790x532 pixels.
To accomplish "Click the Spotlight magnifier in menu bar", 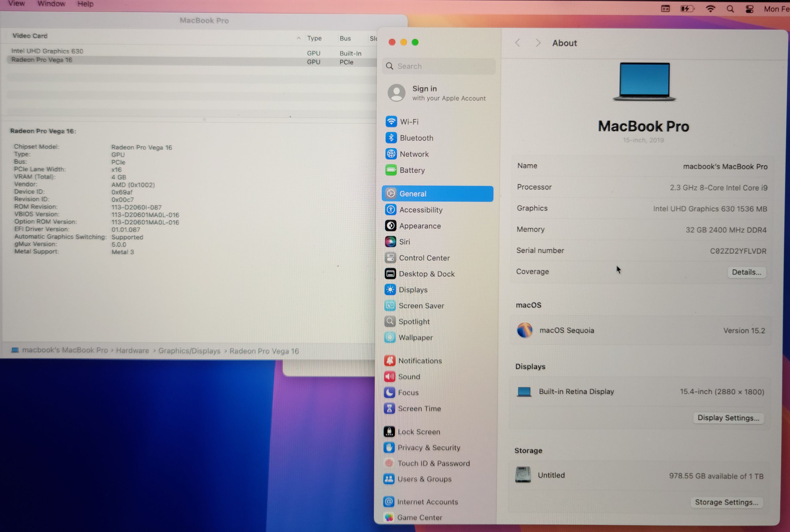I will (730, 9).
